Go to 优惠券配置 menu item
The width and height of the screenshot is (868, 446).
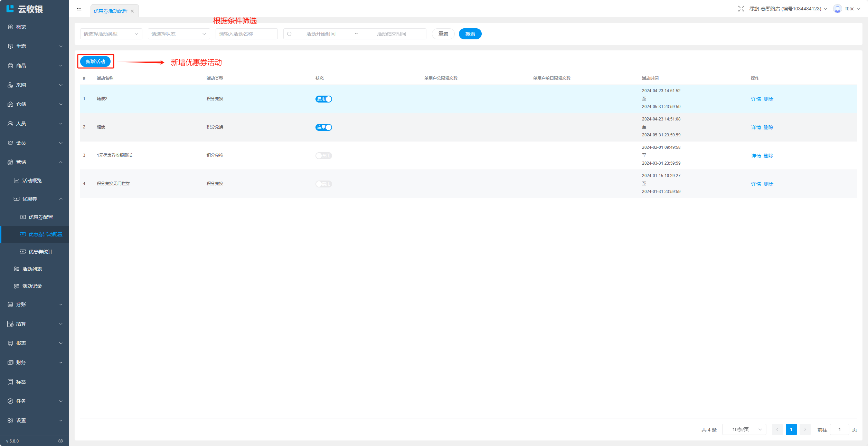pos(40,217)
